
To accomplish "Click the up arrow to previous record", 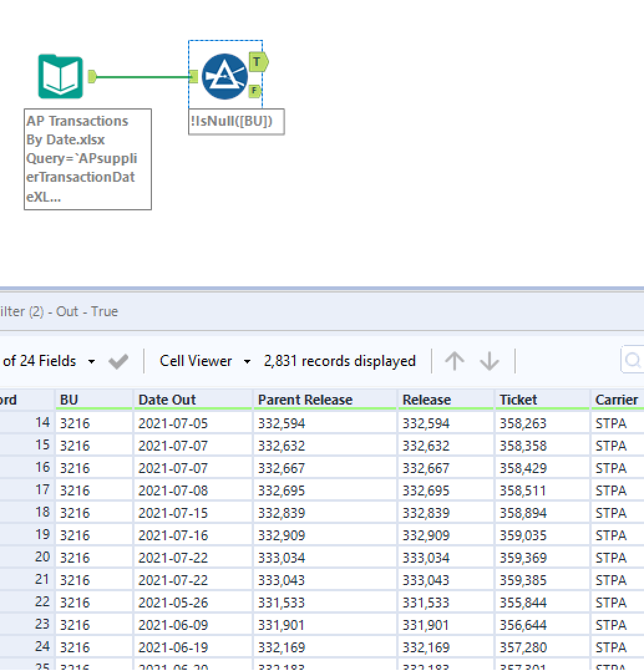I will (455, 360).
